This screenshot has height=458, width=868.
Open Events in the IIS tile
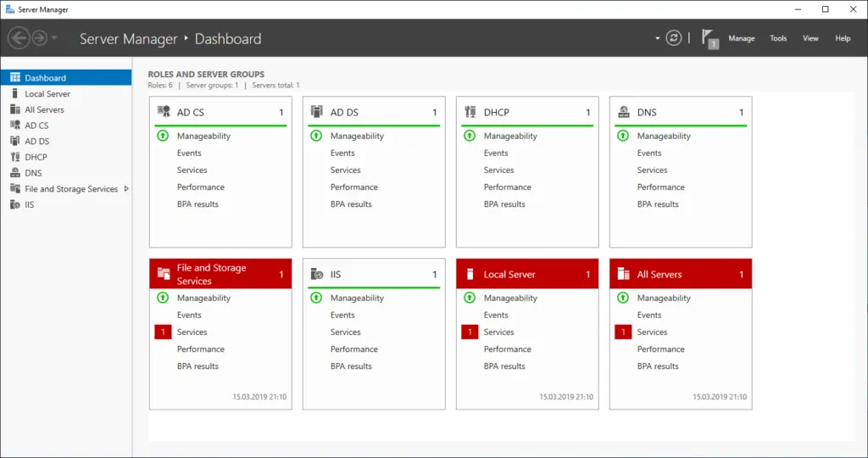pyautogui.click(x=342, y=316)
